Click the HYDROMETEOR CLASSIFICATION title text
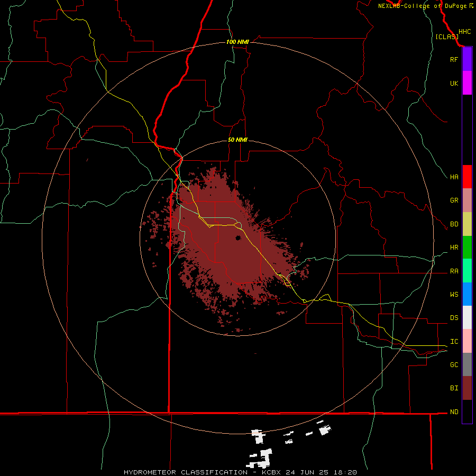 click(x=186, y=472)
